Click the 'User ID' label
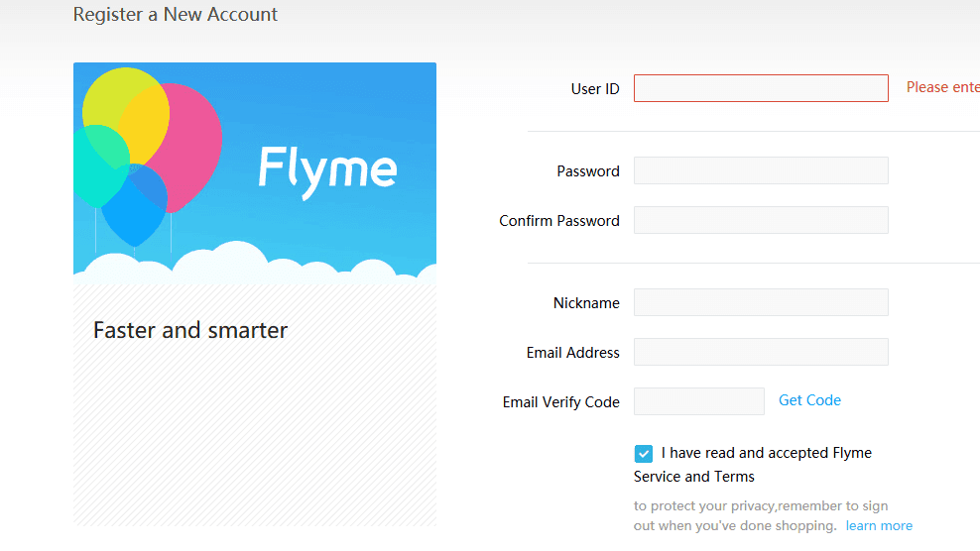 tap(595, 89)
